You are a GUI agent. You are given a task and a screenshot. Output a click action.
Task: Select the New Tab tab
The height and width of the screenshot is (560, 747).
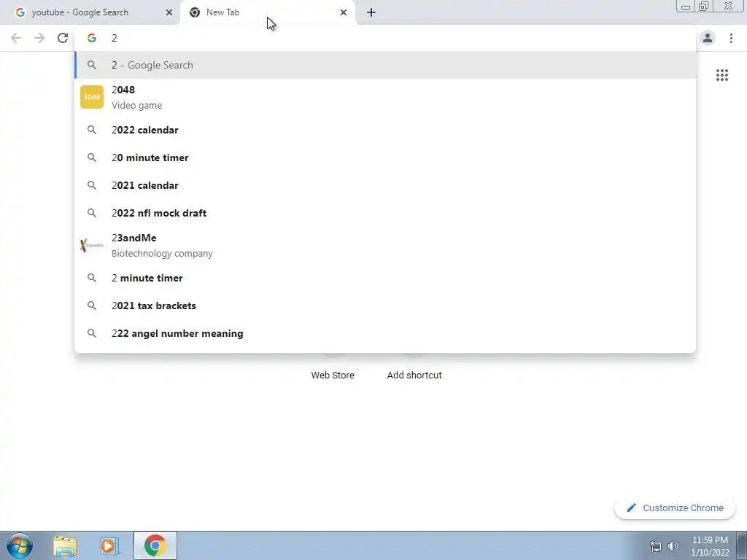point(267,12)
